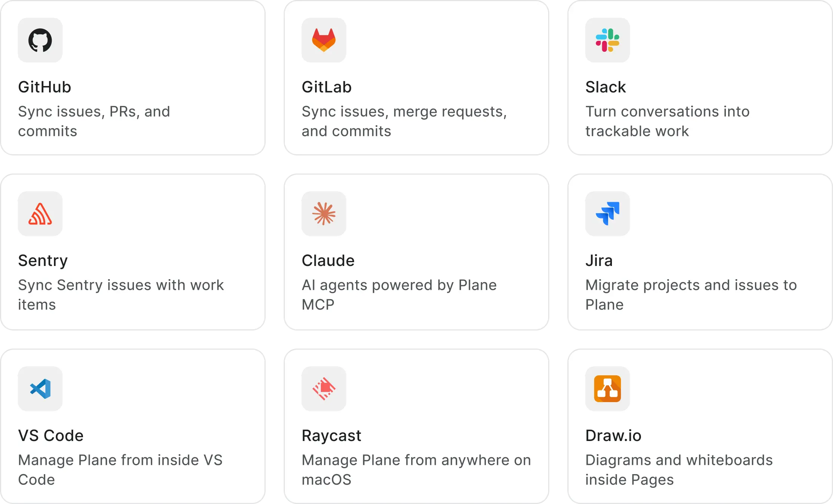833x504 pixels.
Task: Open the Sentry integration heading
Action: pos(43,261)
